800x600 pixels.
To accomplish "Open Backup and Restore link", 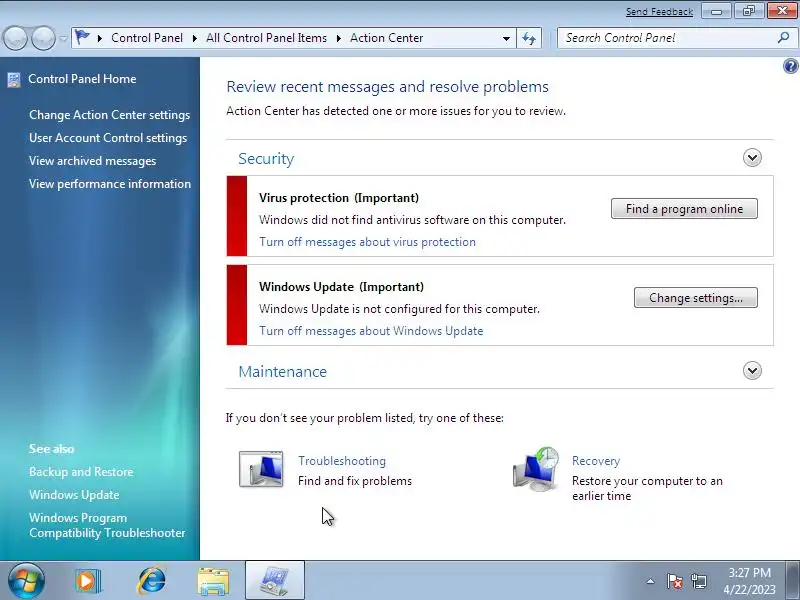I will (81, 472).
